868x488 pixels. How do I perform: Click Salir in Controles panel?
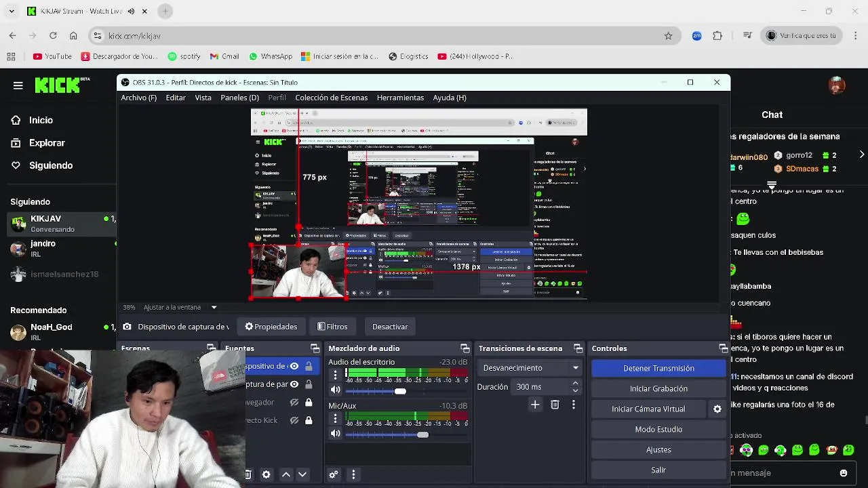point(658,470)
